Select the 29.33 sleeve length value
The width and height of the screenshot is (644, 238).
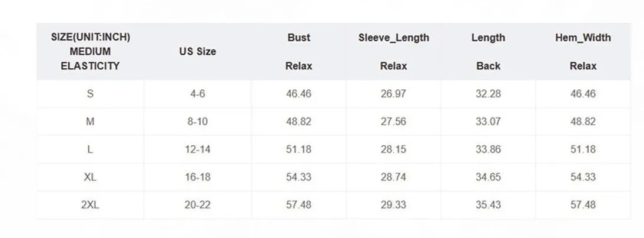[393, 205]
